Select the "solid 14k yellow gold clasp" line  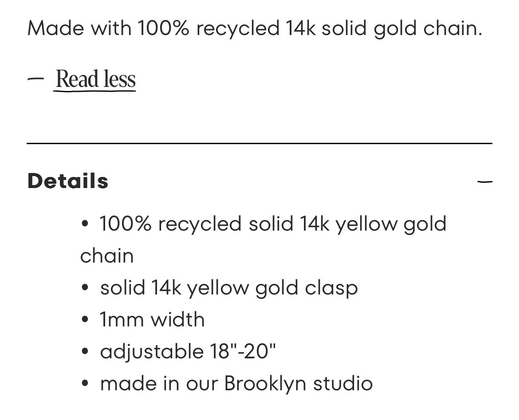[x=229, y=288]
